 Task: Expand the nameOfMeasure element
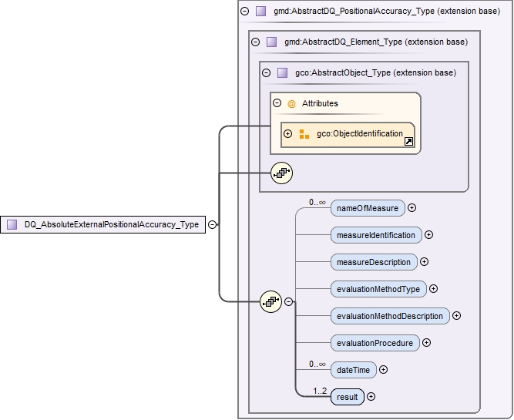coord(412,207)
